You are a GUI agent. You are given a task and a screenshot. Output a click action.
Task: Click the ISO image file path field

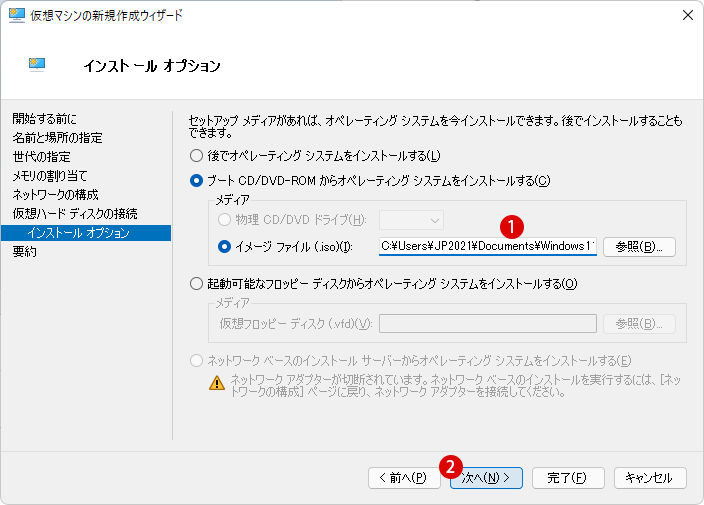pyautogui.click(x=488, y=246)
